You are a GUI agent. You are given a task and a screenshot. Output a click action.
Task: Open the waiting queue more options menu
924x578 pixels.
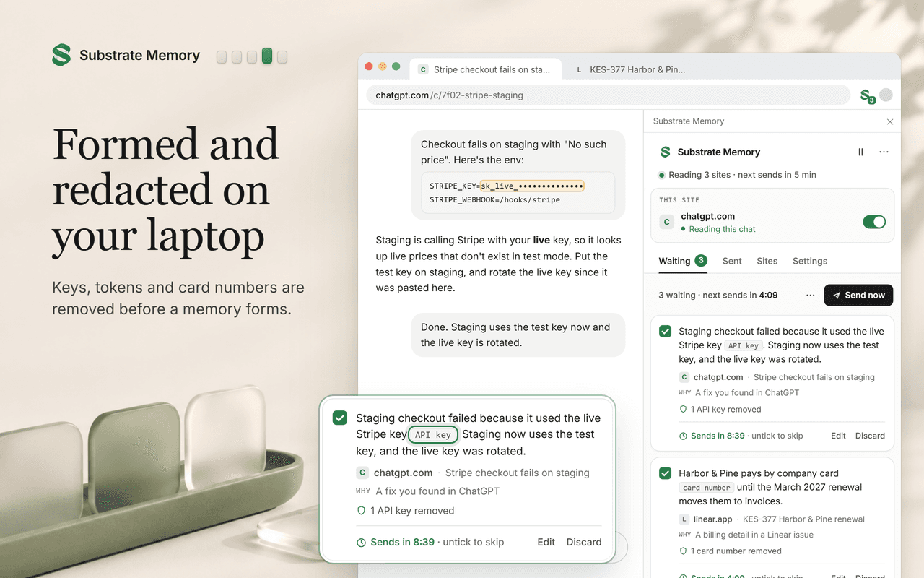pos(810,295)
